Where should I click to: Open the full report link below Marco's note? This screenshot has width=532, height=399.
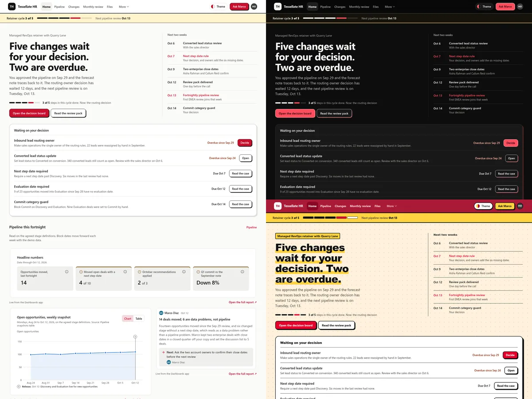[243, 374]
